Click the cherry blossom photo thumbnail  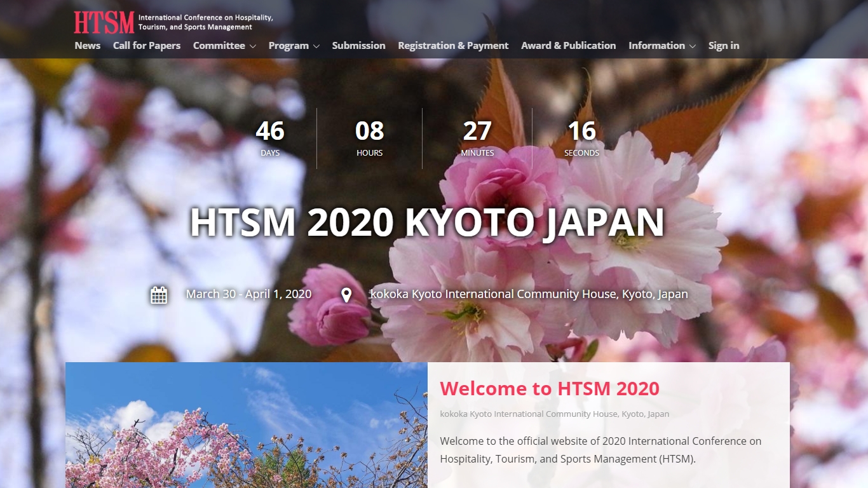click(247, 425)
